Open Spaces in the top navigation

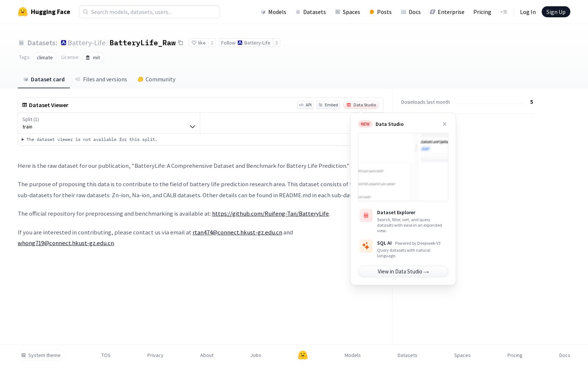(x=348, y=12)
